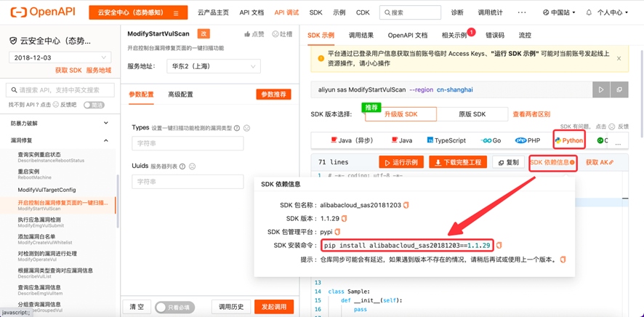Click the Uuids feedback face icon

(192, 166)
